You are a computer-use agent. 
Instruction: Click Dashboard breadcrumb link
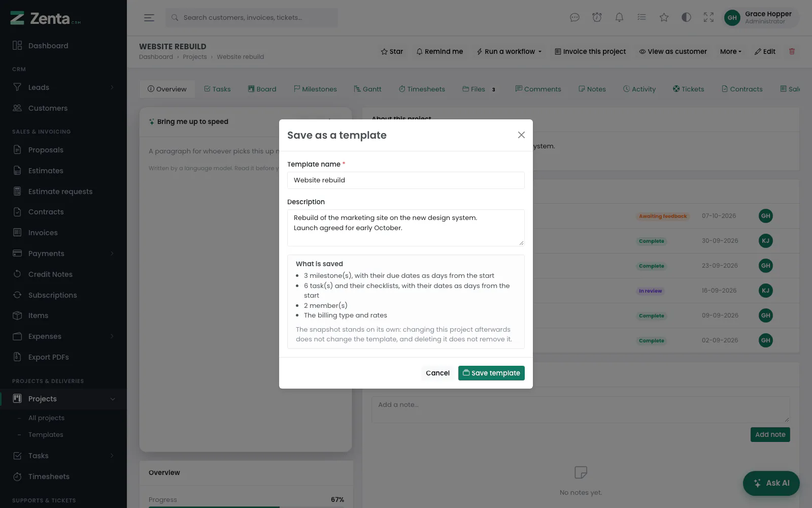[156, 57]
